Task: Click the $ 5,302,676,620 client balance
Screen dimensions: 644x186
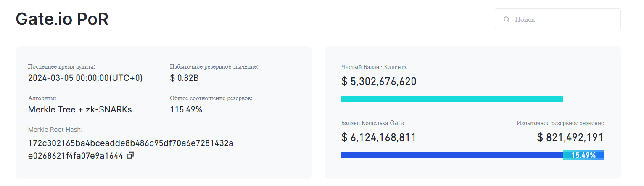Action: coord(379,81)
